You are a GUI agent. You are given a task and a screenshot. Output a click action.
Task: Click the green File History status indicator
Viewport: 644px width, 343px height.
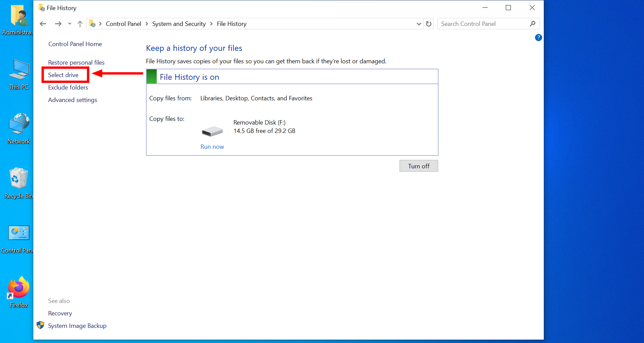coord(152,76)
